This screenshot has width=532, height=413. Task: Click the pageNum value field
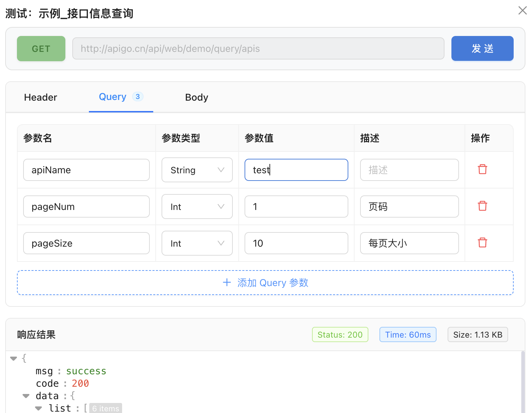point(296,206)
